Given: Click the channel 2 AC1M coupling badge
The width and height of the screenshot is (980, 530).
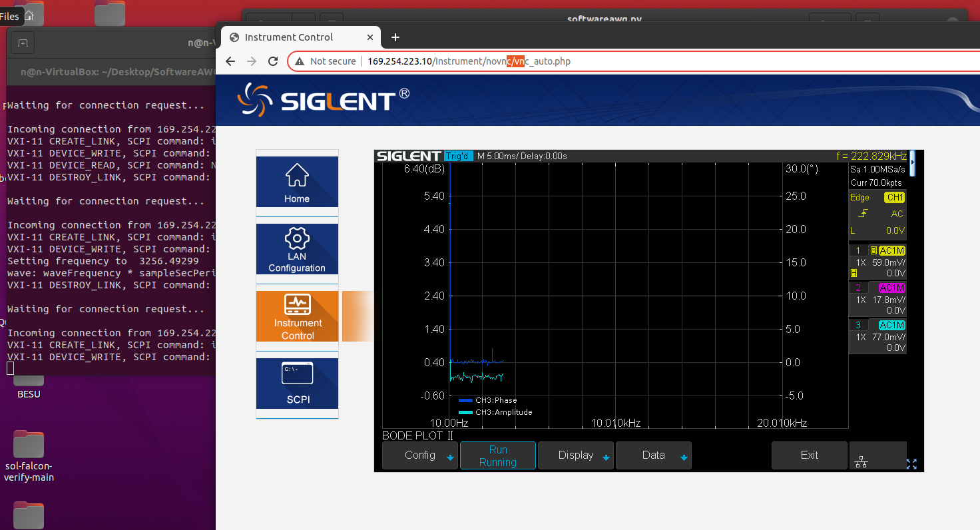Looking at the screenshot, I should [x=892, y=288].
